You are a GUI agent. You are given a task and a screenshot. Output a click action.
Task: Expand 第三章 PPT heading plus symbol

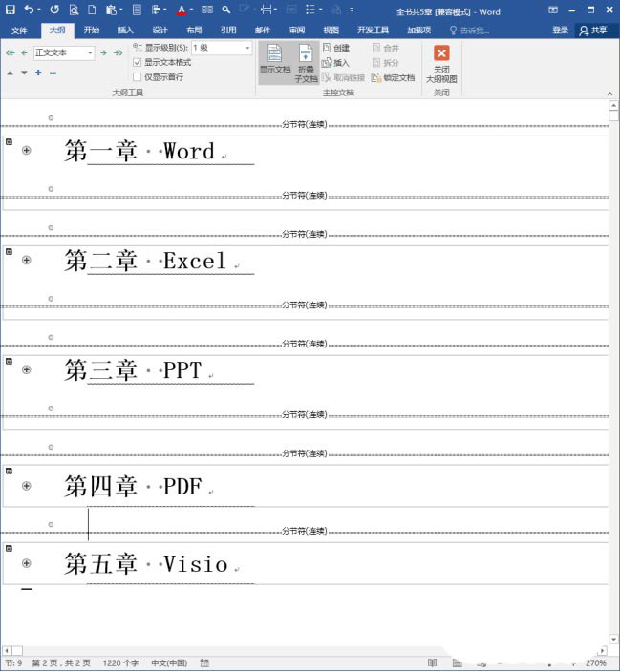(26, 369)
